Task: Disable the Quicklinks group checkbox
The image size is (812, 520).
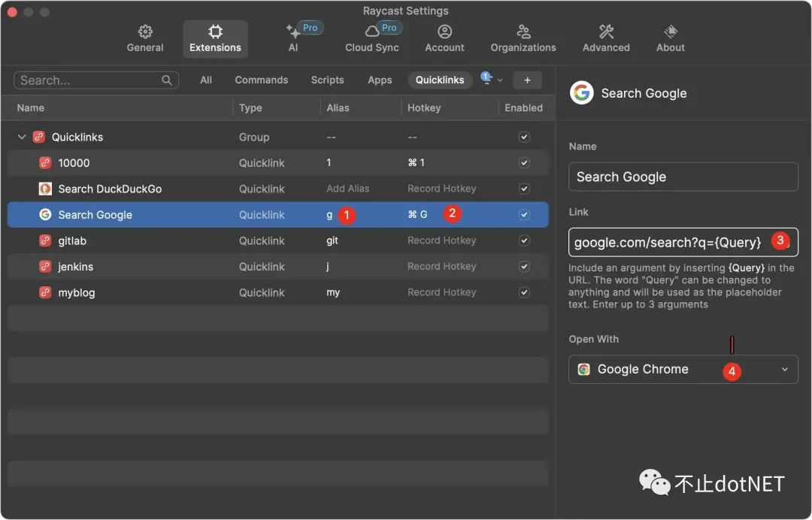Action: click(x=524, y=137)
